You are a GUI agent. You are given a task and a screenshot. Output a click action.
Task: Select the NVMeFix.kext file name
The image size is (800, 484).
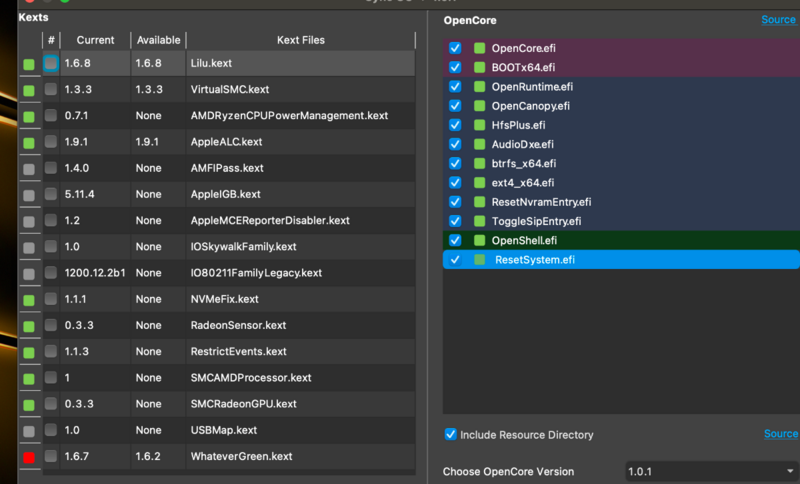(x=224, y=299)
